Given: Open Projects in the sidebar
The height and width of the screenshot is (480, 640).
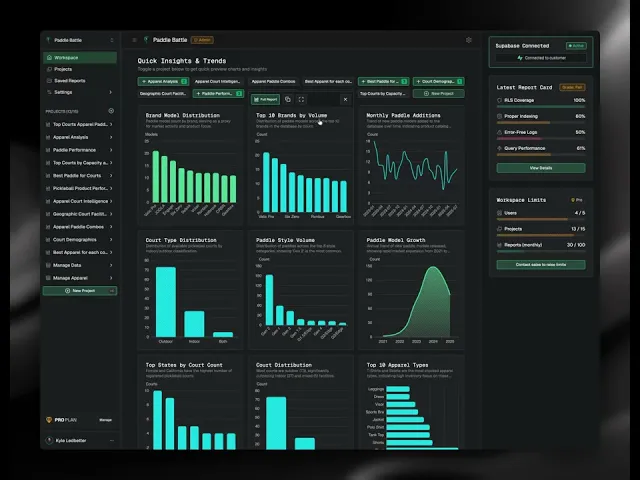Looking at the screenshot, I should point(80,69).
